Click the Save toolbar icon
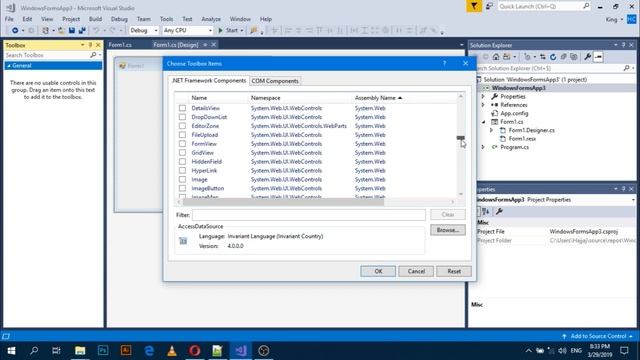The width and height of the screenshot is (640, 360). (72, 31)
